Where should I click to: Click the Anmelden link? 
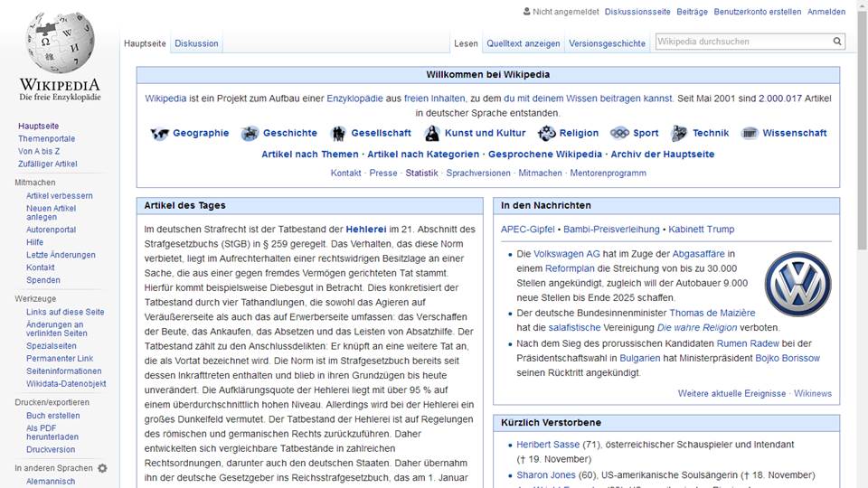point(826,12)
